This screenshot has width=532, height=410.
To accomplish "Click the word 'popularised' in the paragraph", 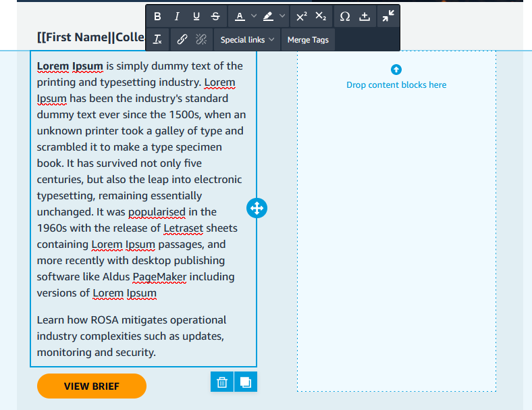I will click(x=157, y=212).
